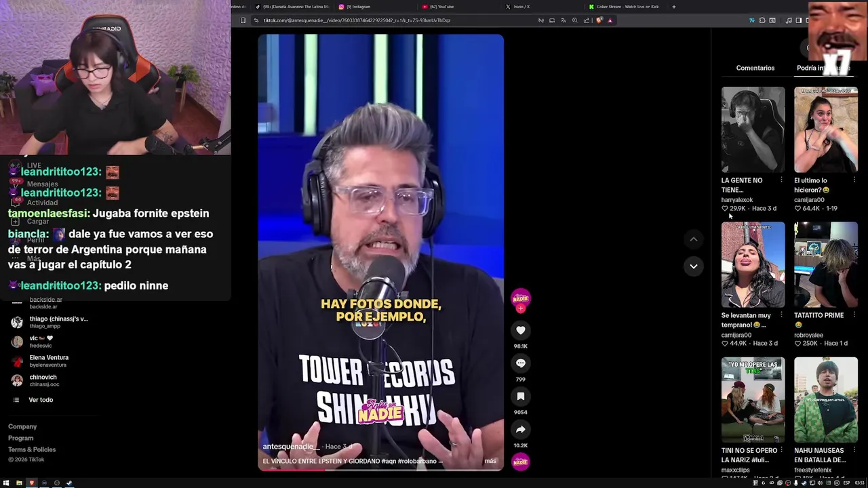Image resolution: width=868 pixels, height=488 pixels.
Task: Click share page icon in address bar
Action: tap(587, 20)
